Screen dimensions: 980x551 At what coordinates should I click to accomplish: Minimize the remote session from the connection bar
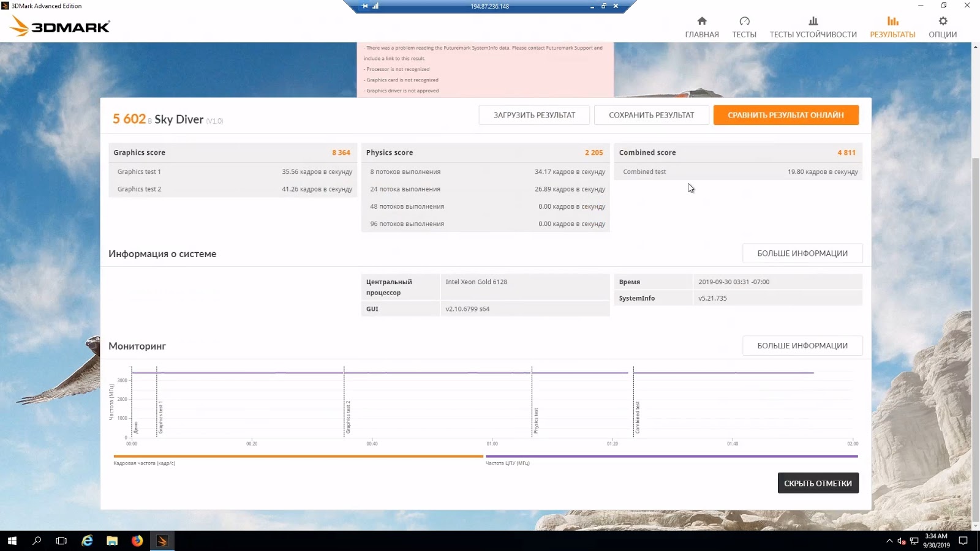point(592,6)
